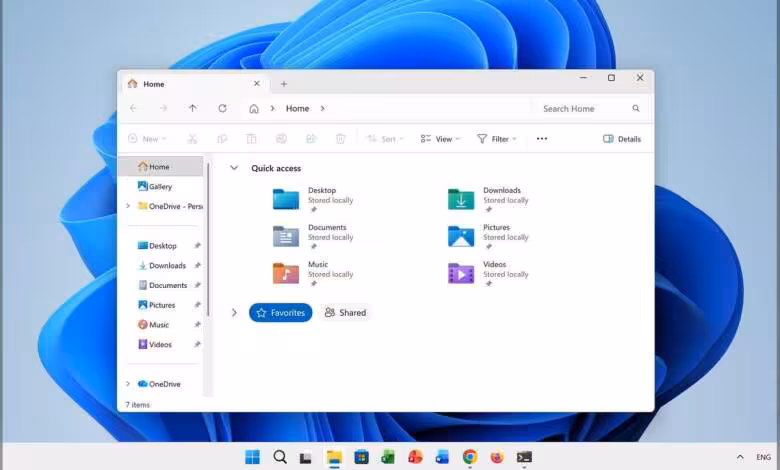Expand the Favorites/Shared section chevron
Image resolution: width=780 pixels, height=470 pixels.
coord(234,313)
